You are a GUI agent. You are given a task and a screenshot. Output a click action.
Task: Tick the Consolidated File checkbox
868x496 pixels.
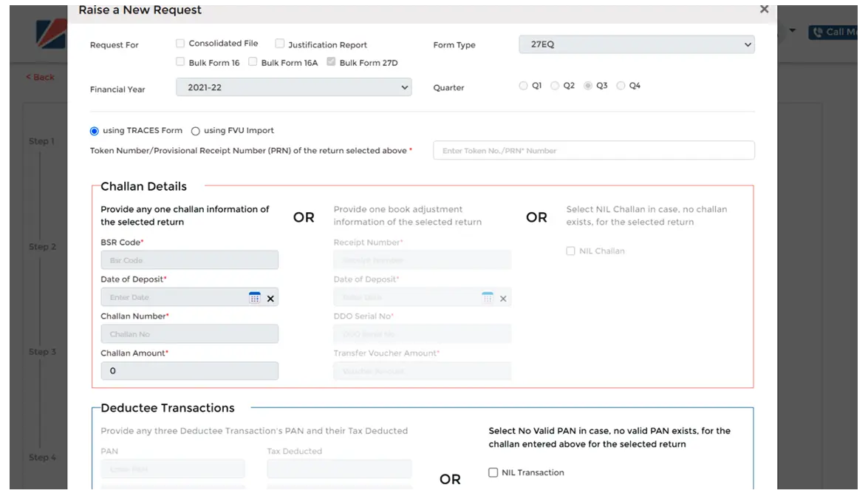click(x=180, y=44)
